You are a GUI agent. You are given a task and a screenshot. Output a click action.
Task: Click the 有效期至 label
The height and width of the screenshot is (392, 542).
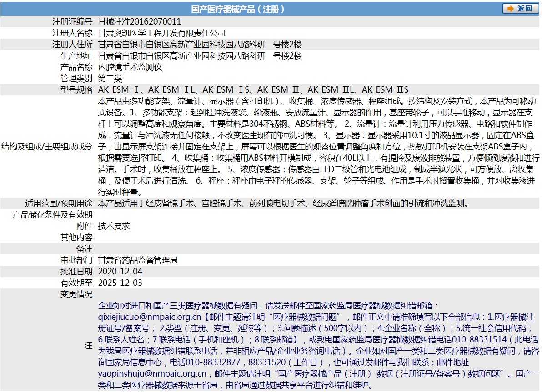(x=76, y=283)
